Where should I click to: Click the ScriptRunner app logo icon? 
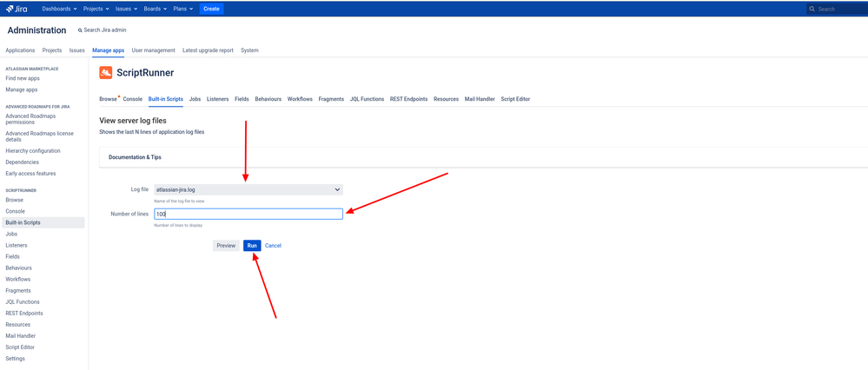point(106,72)
